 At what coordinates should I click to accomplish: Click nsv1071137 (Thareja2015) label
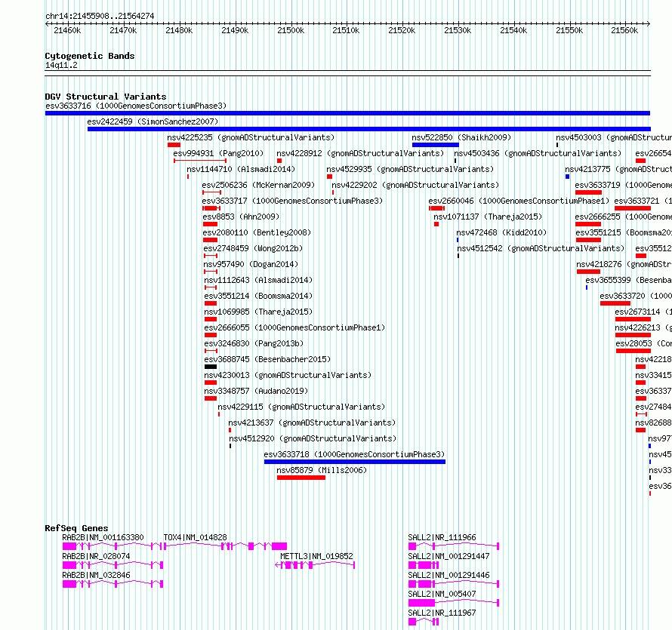488,217
